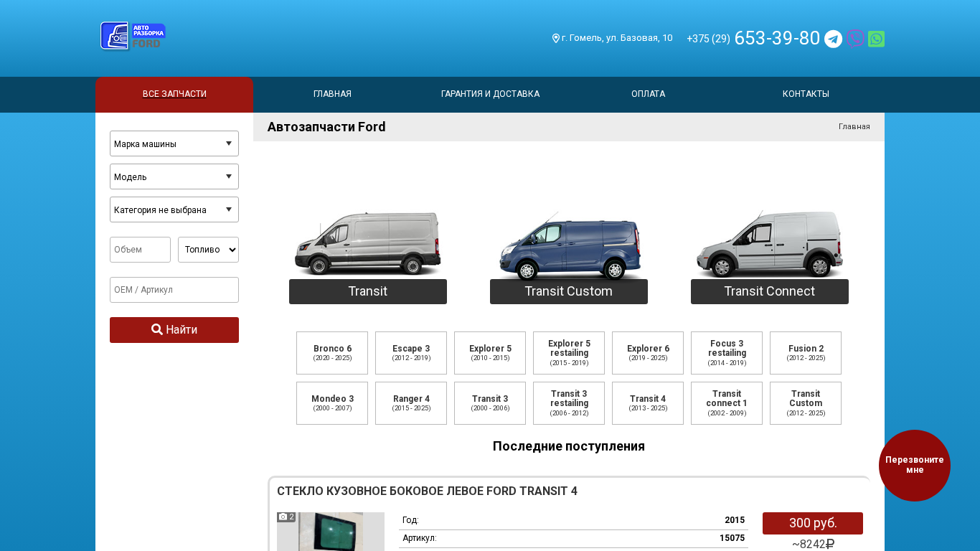Click the article number '15075'
The height and width of the screenshot is (551, 980).
[732, 538]
